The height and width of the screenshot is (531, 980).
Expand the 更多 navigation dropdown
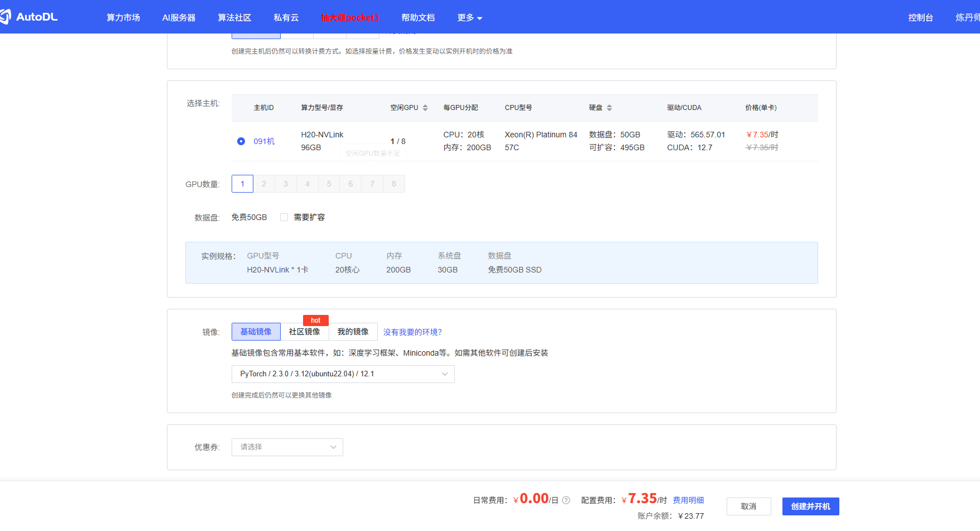(x=469, y=17)
